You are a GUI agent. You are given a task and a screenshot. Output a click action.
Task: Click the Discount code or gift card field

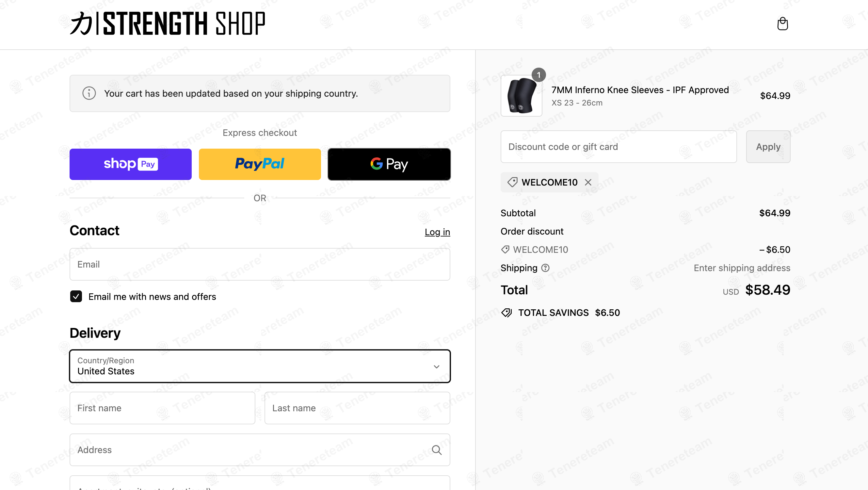(618, 147)
